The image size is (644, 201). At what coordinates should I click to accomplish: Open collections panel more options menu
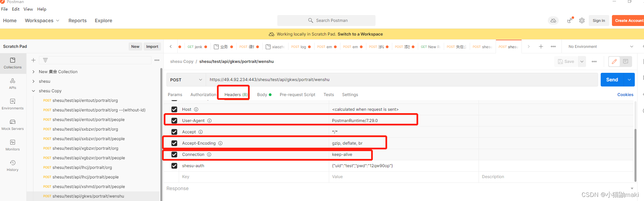point(157,60)
